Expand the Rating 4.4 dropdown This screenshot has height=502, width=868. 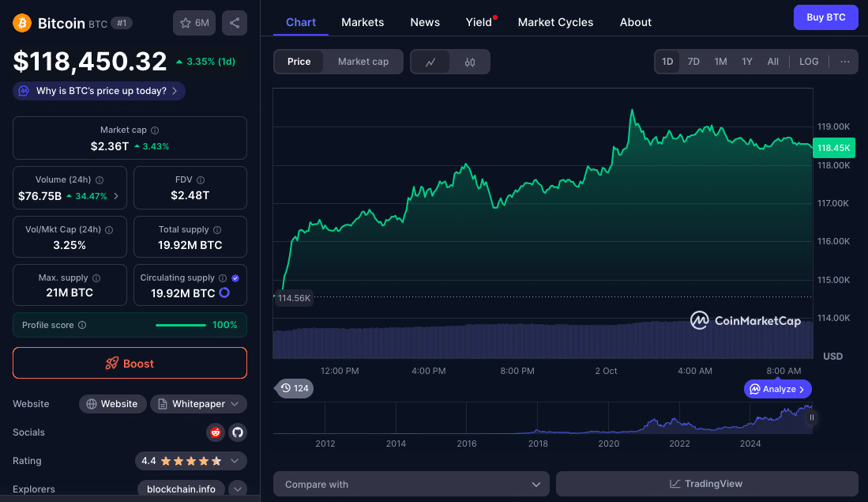(191, 461)
